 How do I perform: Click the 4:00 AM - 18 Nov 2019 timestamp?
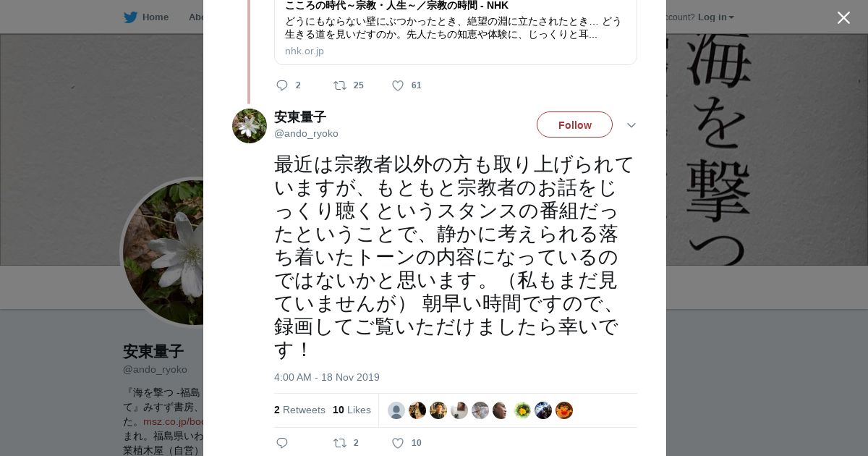tap(327, 377)
